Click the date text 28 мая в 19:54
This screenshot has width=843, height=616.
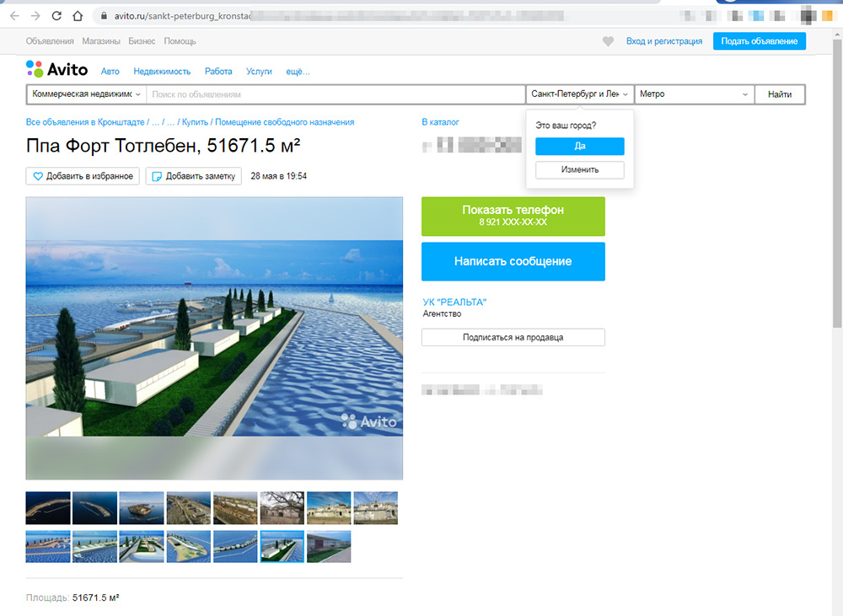point(278,176)
